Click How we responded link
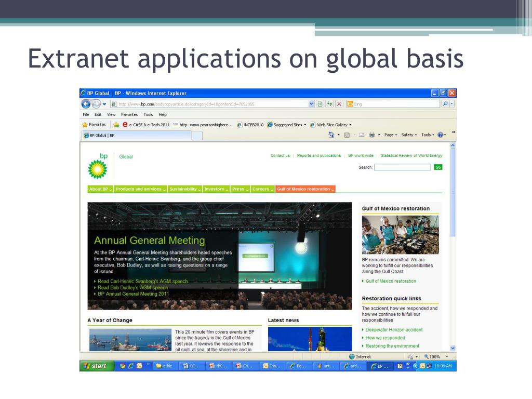Viewport: 532px width, 399px height. coord(385,338)
